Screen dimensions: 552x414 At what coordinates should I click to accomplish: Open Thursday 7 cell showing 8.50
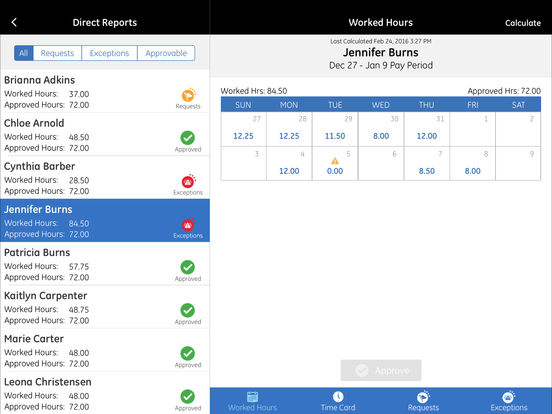[427, 164]
